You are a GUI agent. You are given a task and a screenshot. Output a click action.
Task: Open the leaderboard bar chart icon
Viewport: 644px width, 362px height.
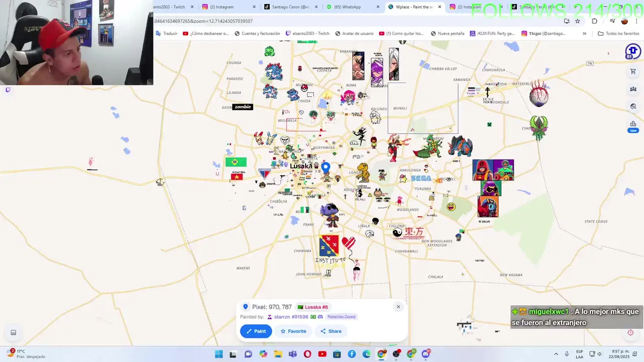pos(633,124)
